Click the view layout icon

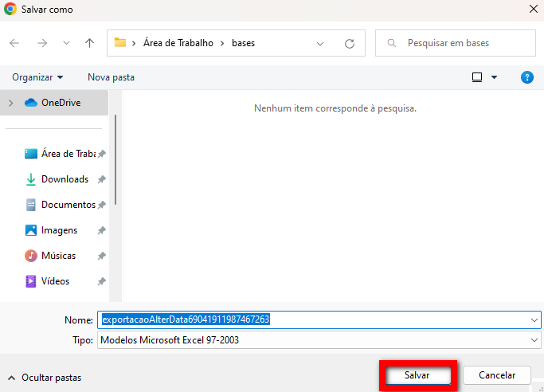(477, 77)
